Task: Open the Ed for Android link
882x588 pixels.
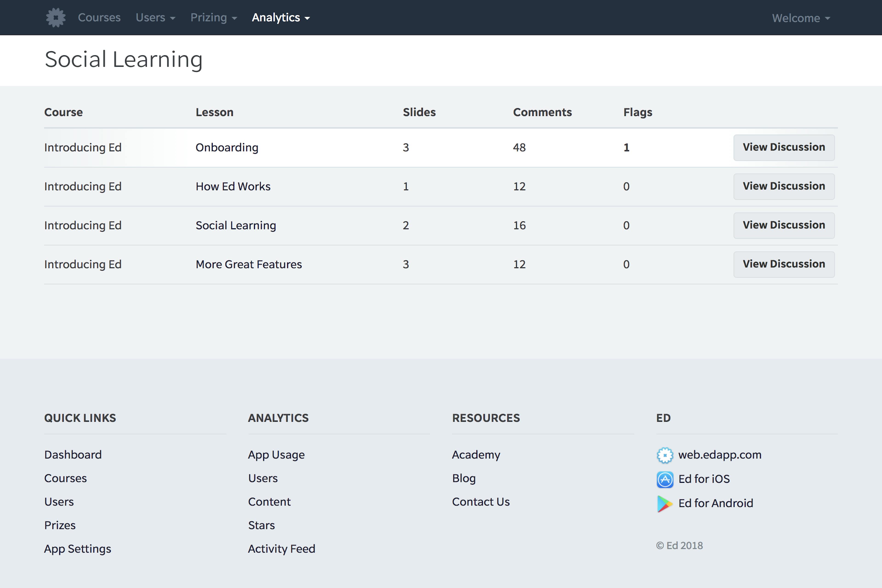Action: coord(716,503)
